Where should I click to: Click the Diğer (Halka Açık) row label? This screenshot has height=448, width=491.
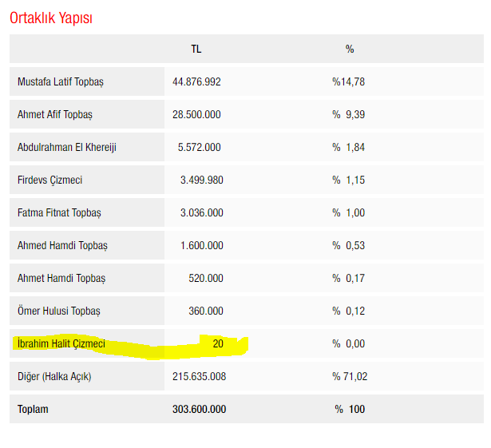coord(54,377)
